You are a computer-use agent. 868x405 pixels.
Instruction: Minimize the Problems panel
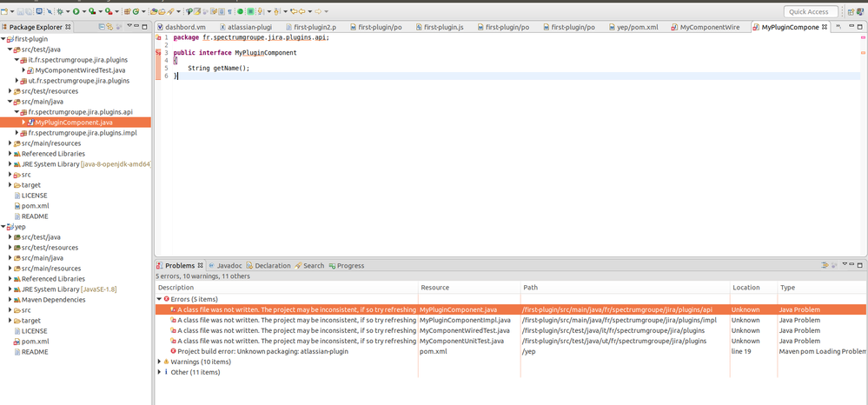[851, 263]
